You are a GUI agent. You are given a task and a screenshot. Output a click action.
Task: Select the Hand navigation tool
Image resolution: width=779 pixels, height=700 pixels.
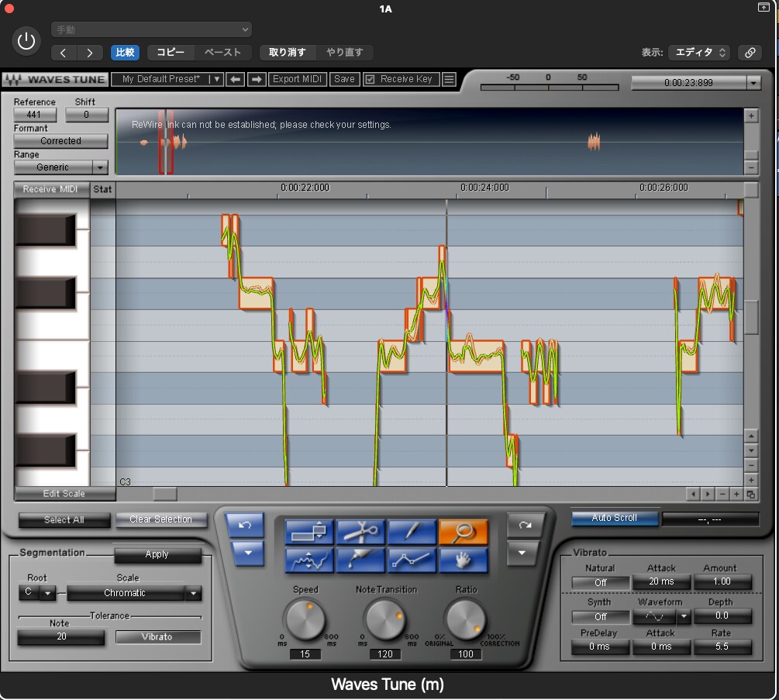(463, 560)
